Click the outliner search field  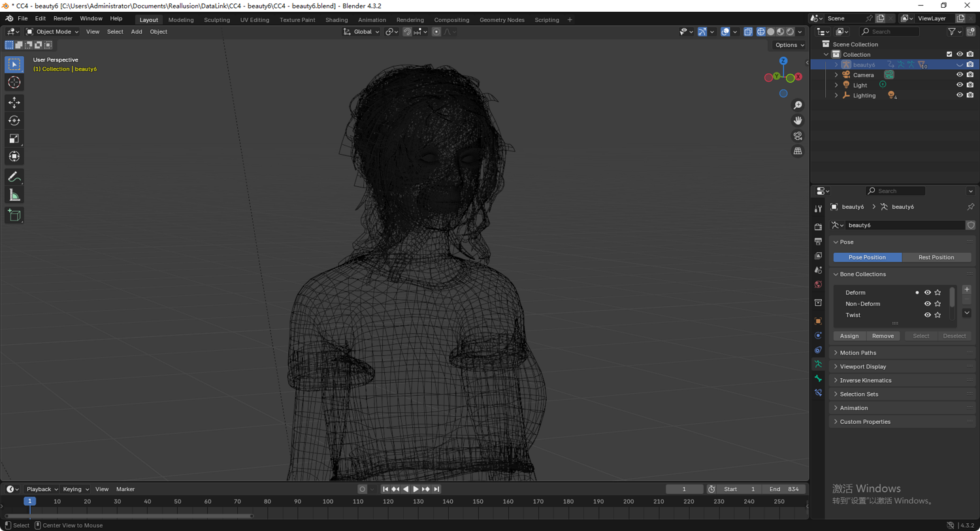coord(889,32)
